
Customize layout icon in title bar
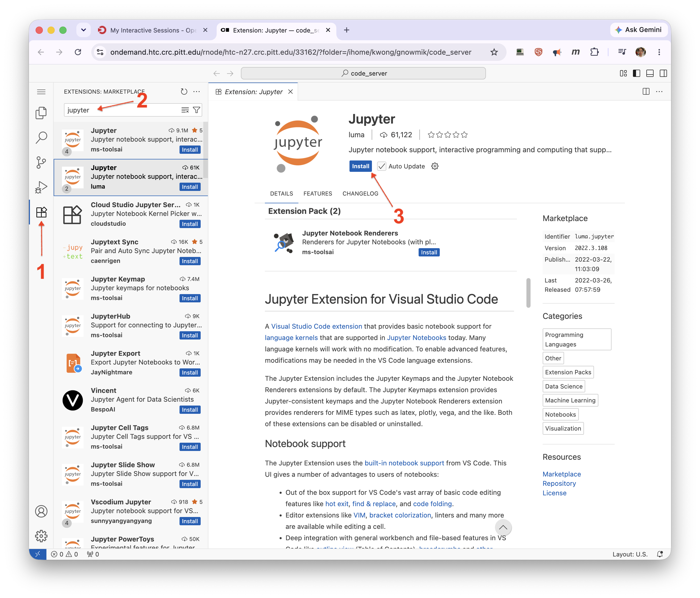tap(623, 73)
